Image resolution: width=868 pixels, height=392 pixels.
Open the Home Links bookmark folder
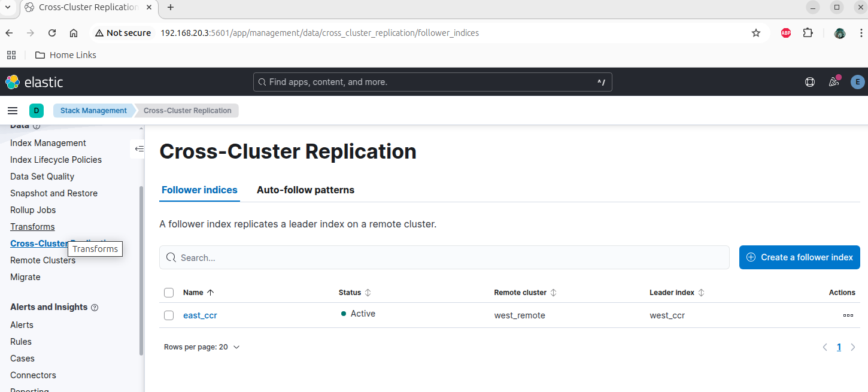pos(66,55)
